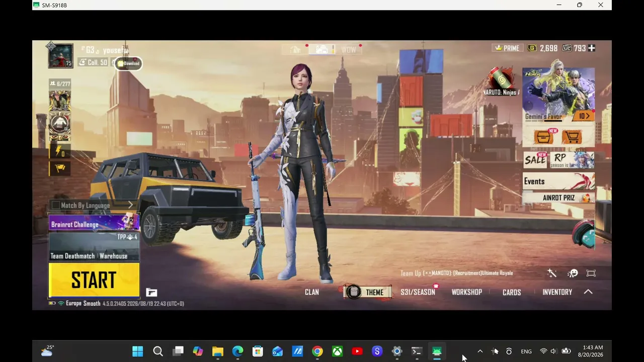Select the middle vehicle lobby tab at the top
The width and height of the screenshot is (644, 362).
[322, 49]
